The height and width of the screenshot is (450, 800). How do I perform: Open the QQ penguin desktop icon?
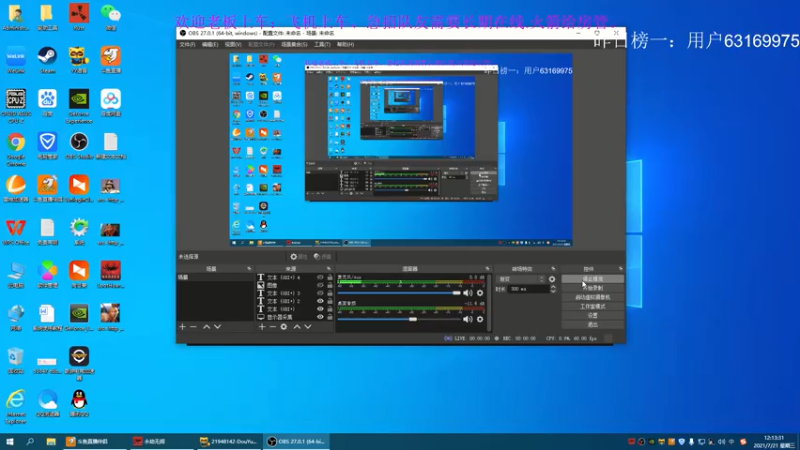click(79, 403)
